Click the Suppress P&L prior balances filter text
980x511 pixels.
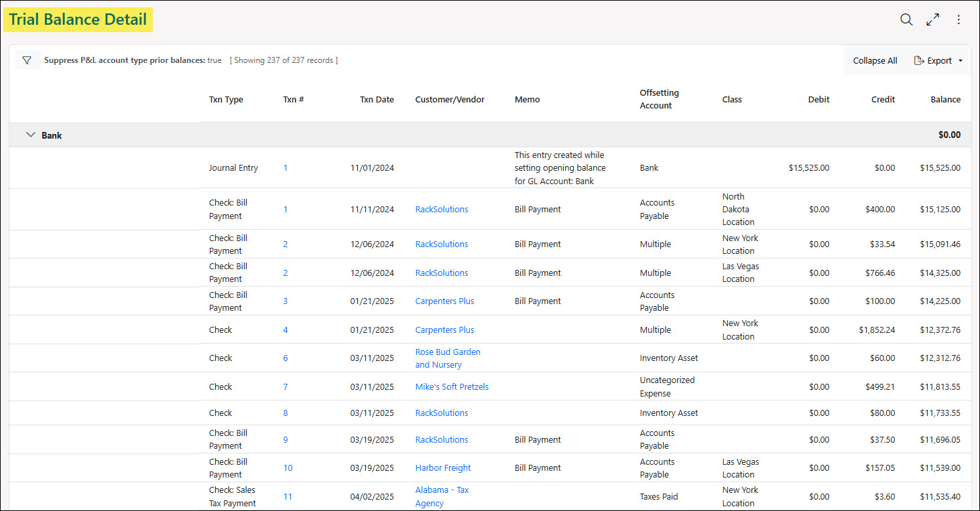coord(133,60)
